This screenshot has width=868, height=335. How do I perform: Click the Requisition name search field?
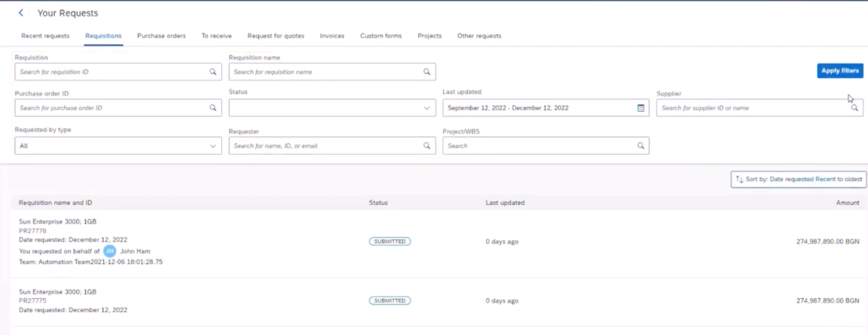pos(332,72)
